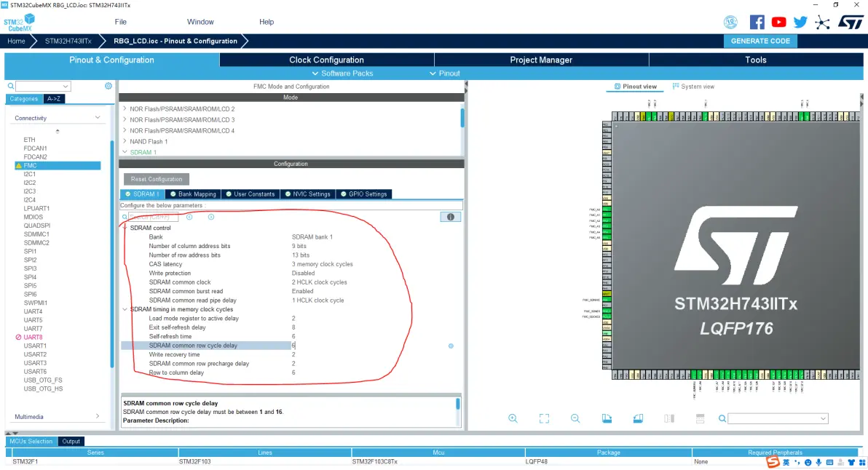The image size is (868, 470).
Task: Open the Pinout dropdown menu
Action: 444,73
